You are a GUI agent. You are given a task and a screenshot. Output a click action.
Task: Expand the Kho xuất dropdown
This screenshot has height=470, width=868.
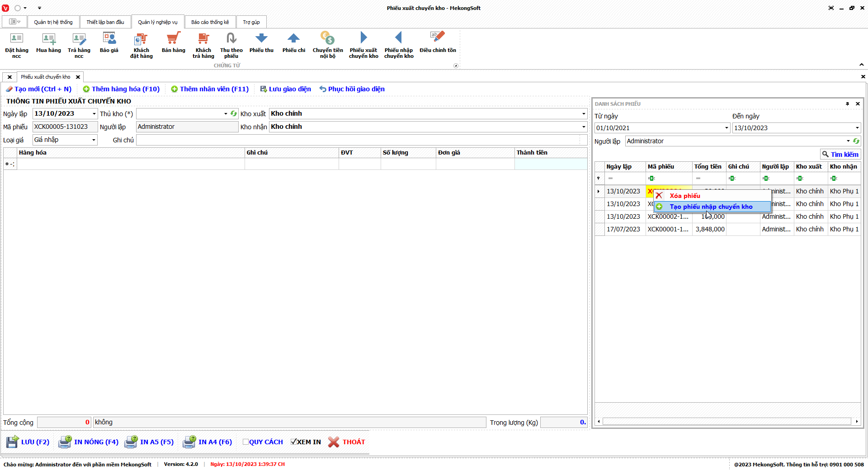tap(583, 114)
